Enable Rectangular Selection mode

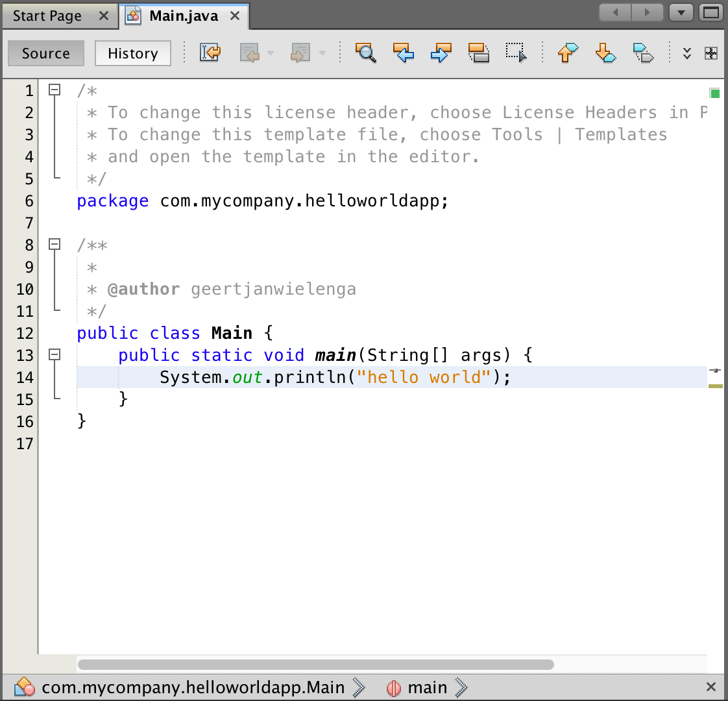click(x=515, y=53)
